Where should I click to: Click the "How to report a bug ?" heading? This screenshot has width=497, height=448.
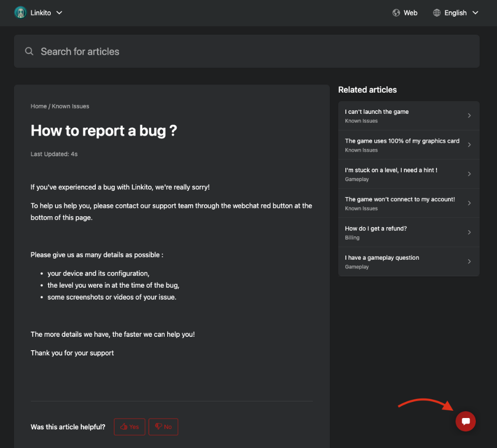(x=104, y=130)
